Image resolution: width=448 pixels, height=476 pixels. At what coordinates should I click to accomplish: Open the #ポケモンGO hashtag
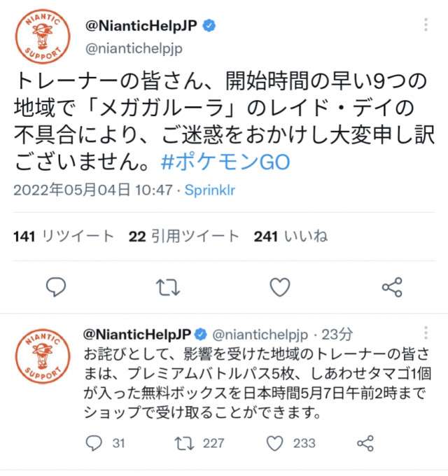[225, 162]
